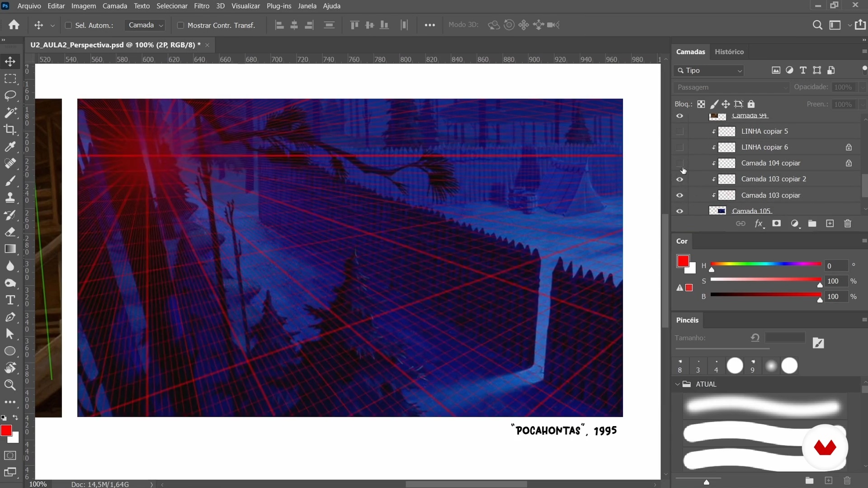868x488 pixels.
Task: Create a new group folder in Layers
Action: tap(812, 224)
